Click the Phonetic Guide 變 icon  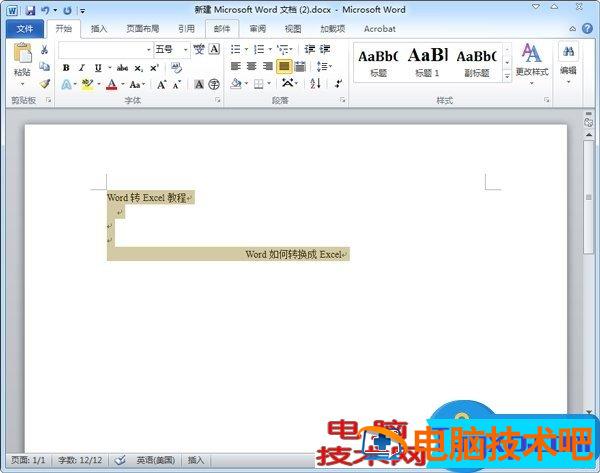pyautogui.click(x=199, y=49)
